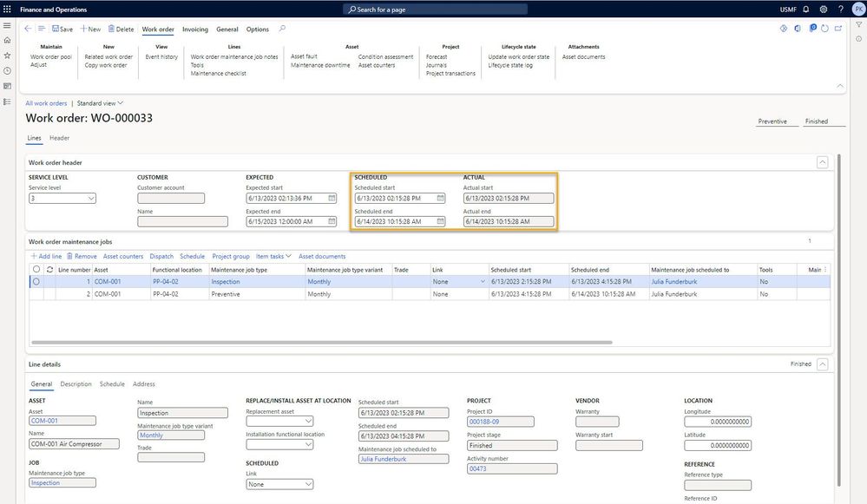
Task: Select all rows radio in grid header
Action: [x=36, y=269]
